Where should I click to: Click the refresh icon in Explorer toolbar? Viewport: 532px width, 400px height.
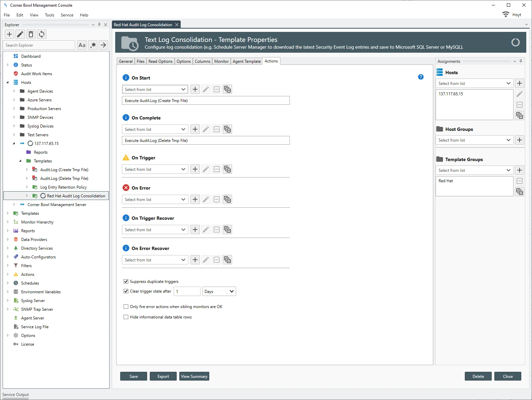42,34
